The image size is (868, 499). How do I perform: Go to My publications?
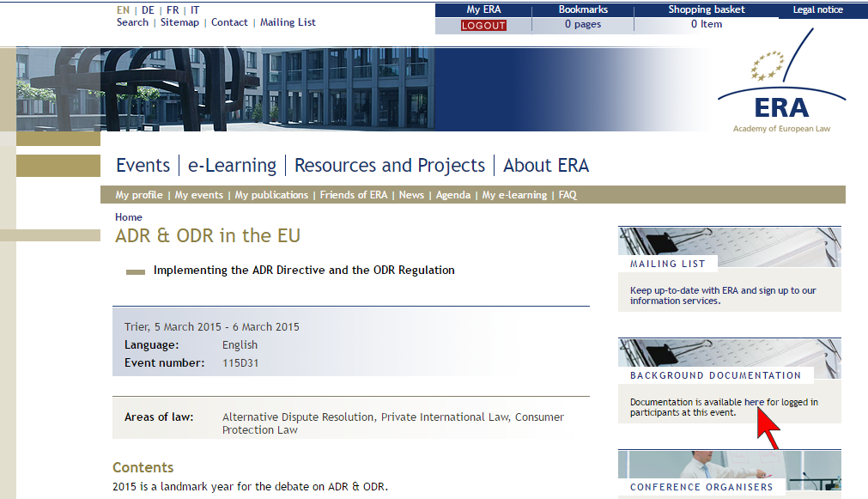[271, 195]
